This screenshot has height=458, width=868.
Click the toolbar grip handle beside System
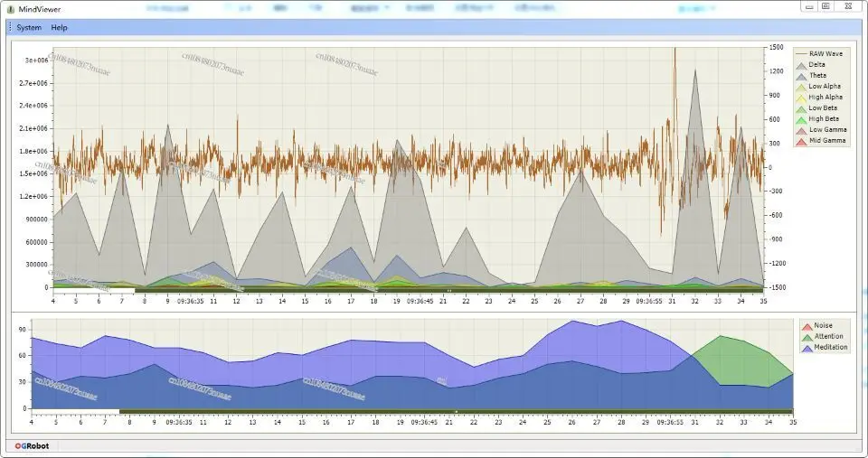[x=10, y=27]
